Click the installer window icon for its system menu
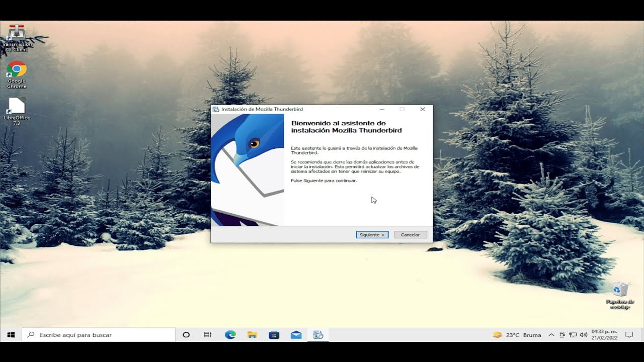This screenshot has height=362, width=644. pyautogui.click(x=217, y=109)
